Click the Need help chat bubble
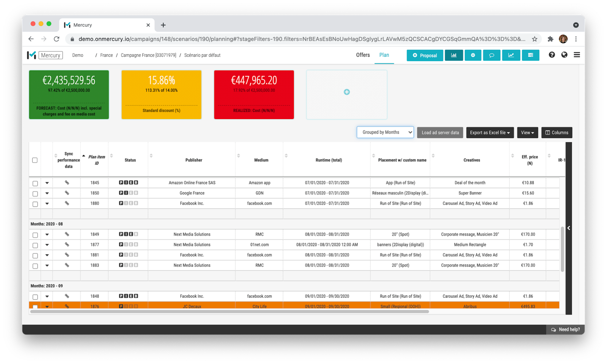This screenshot has width=607, height=364. [x=565, y=329]
